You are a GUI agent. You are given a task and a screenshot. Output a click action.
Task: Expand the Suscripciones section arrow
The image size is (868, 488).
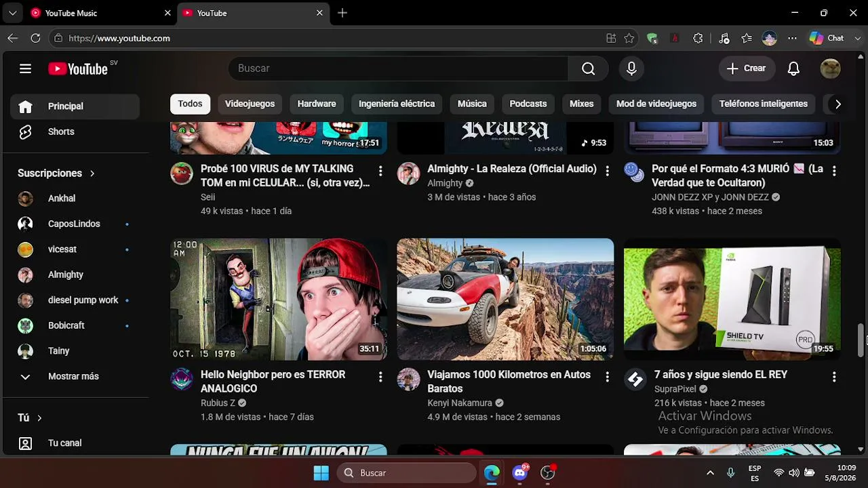pos(92,174)
